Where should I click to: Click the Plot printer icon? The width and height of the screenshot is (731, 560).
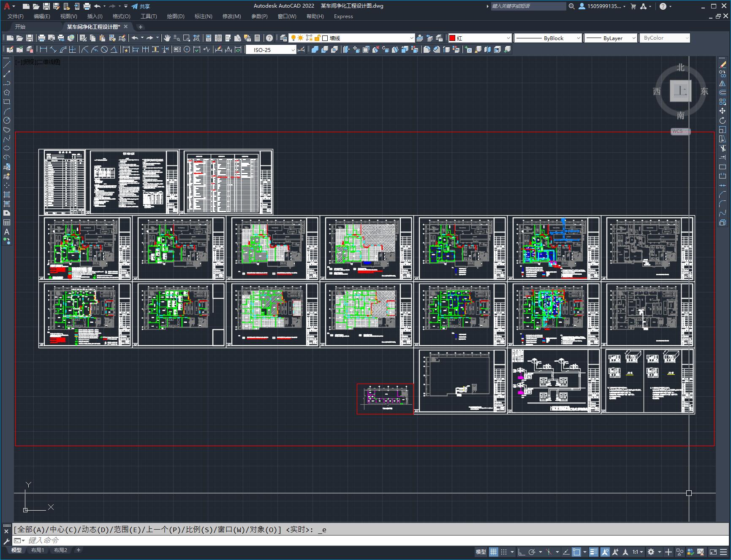coord(42,38)
